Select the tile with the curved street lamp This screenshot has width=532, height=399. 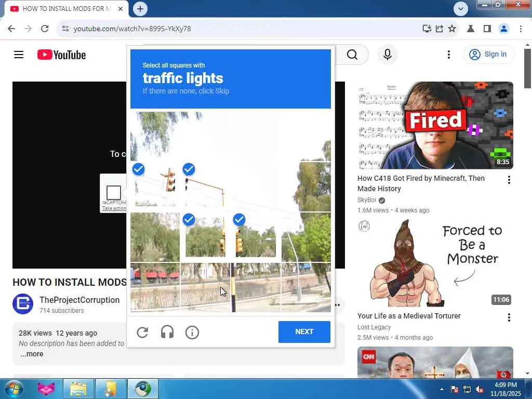click(306, 237)
